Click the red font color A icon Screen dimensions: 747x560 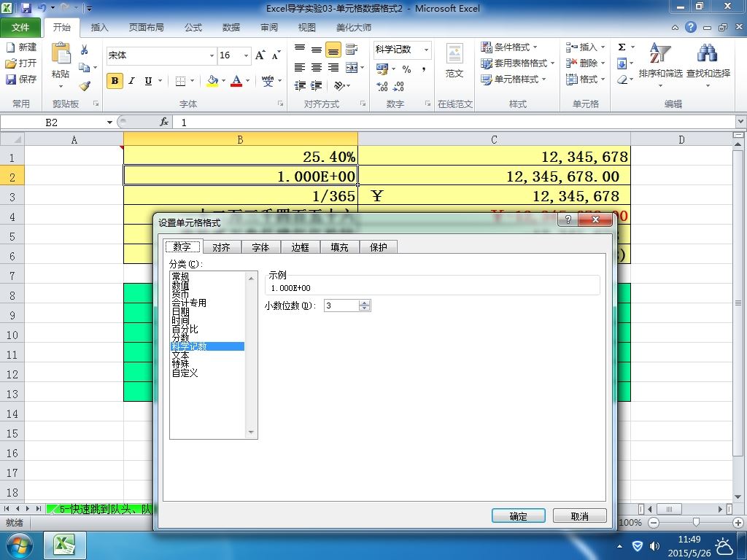coord(236,81)
